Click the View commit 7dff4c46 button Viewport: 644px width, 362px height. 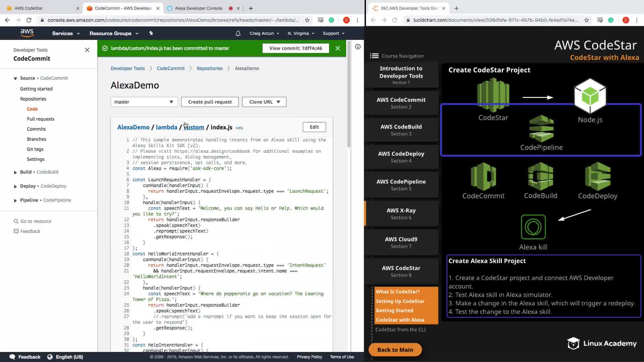tap(296, 48)
